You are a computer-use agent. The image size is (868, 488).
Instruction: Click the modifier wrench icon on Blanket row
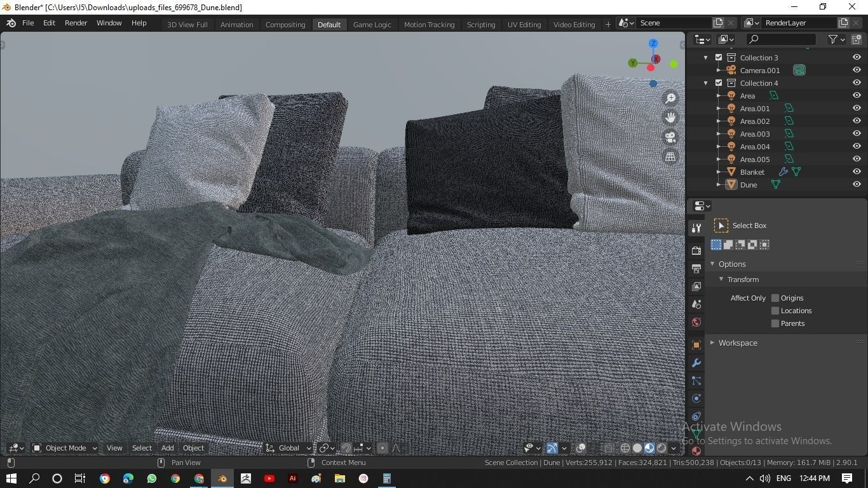783,172
